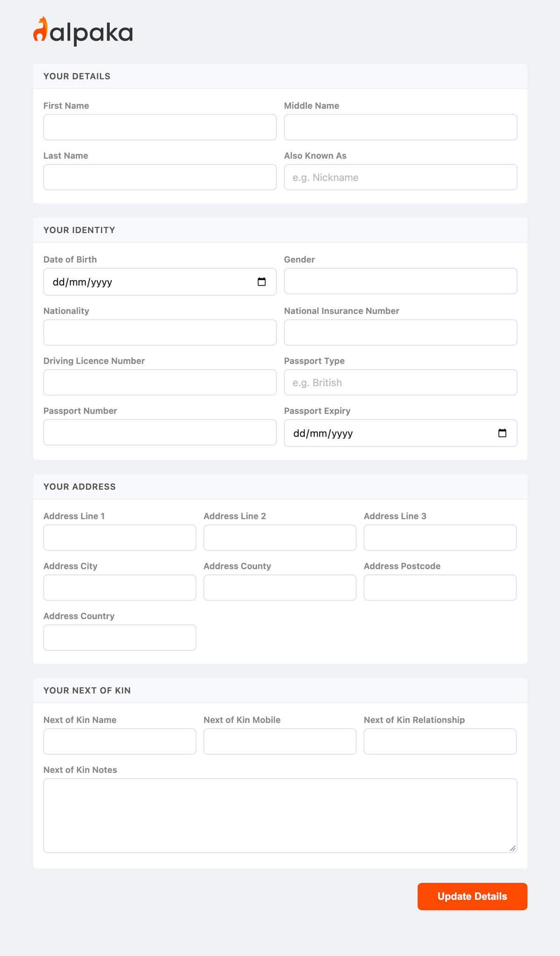
Task: Focus the Gender input
Action: pyautogui.click(x=400, y=281)
